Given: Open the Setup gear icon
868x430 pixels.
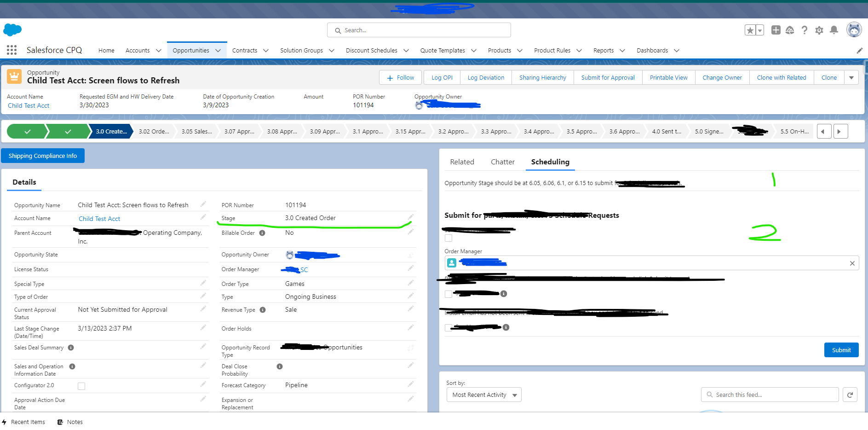Looking at the screenshot, I should pyautogui.click(x=819, y=30).
